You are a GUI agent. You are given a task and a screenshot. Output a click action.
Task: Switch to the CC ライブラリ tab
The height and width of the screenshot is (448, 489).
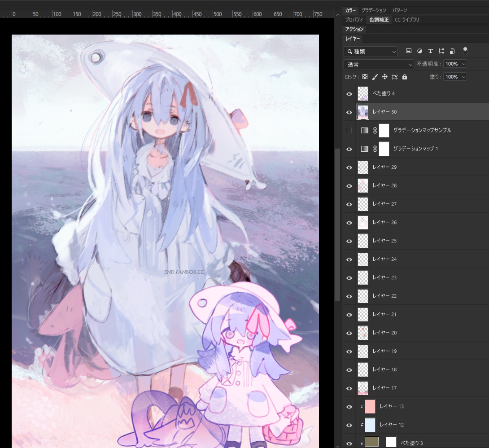pos(407,20)
